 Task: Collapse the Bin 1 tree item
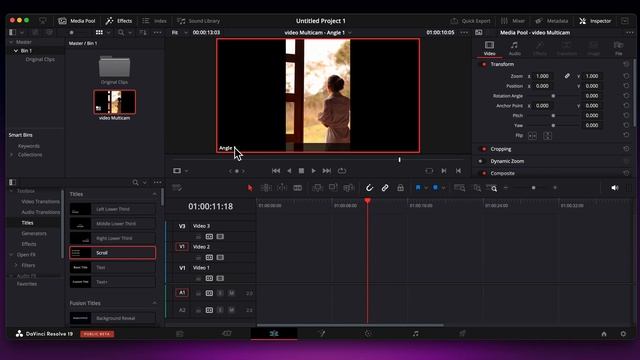(16, 51)
